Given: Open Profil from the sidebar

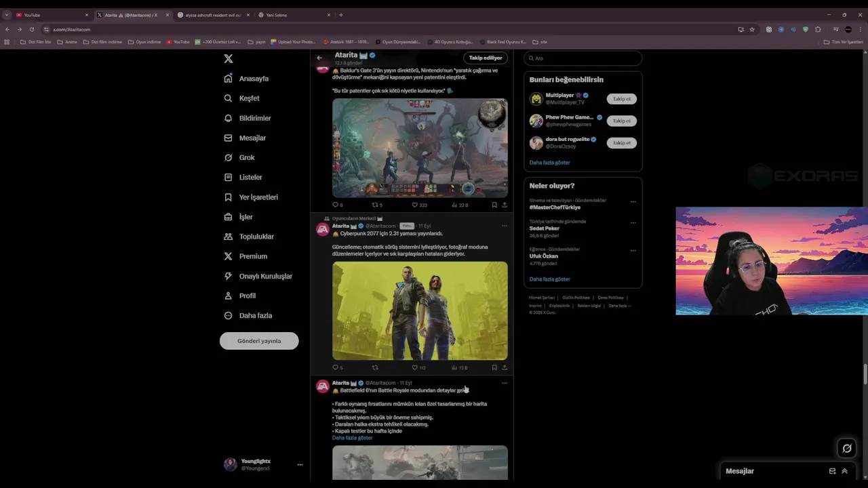Looking at the screenshot, I should (x=240, y=296).
